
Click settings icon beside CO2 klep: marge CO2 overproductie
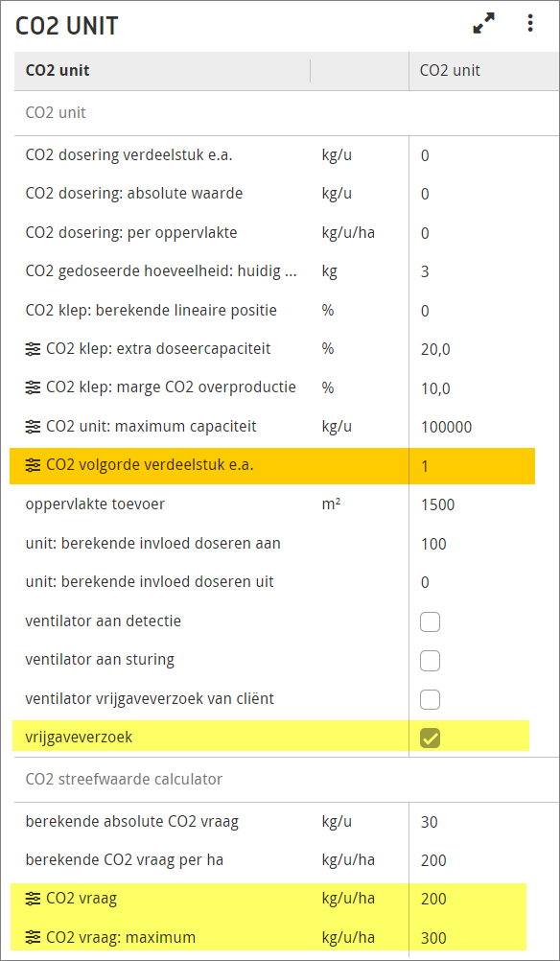click(x=33, y=388)
